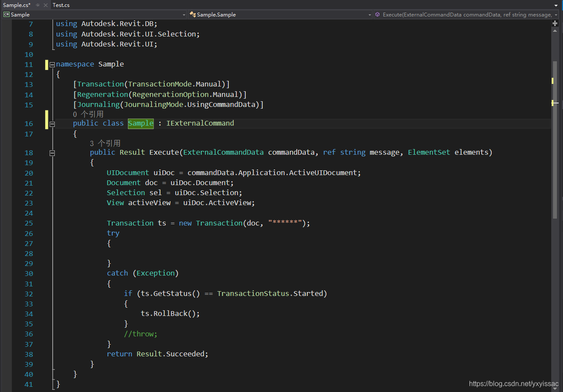This screenshot has width=563, height=392.
Task: Open the Sample.Sample type dropdown
Action: pos(370,15)
